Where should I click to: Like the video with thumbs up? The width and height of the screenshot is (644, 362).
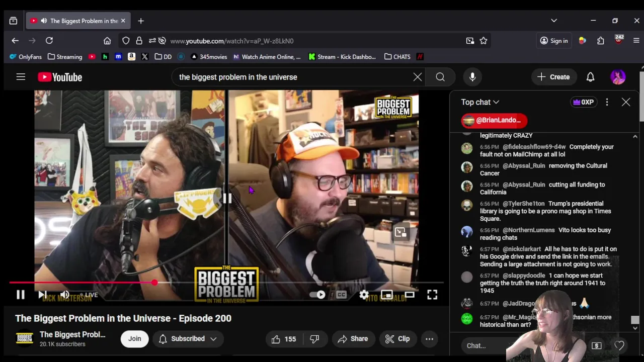pyautogui.click(x=284, y=339)
